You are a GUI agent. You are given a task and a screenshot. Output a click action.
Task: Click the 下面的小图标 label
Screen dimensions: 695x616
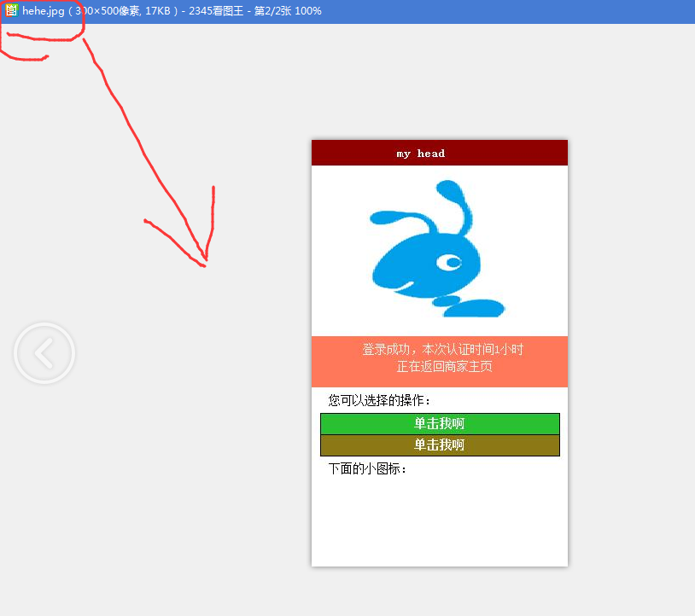[x=367, y=468]
